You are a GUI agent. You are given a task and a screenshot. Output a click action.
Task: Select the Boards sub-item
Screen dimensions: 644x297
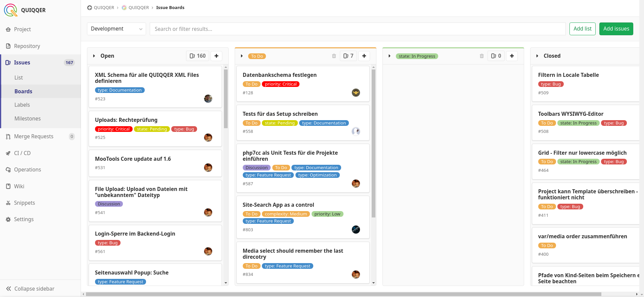click(23, 91)
